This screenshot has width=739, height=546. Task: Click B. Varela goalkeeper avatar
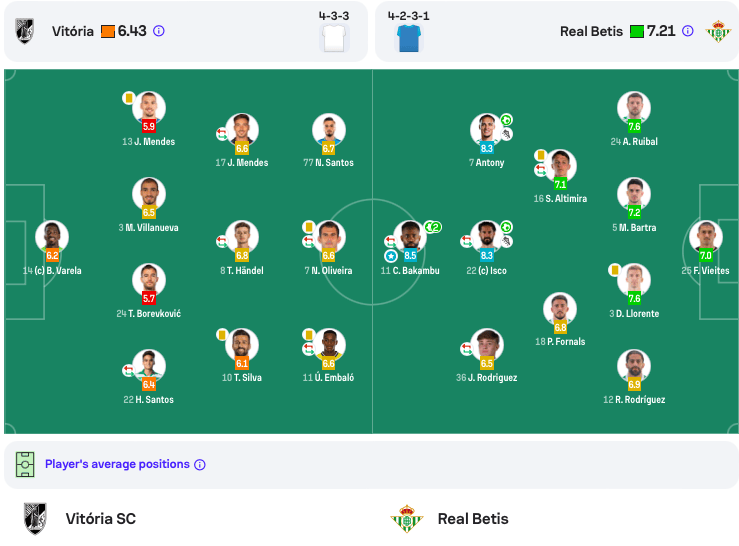coord(52,236)
